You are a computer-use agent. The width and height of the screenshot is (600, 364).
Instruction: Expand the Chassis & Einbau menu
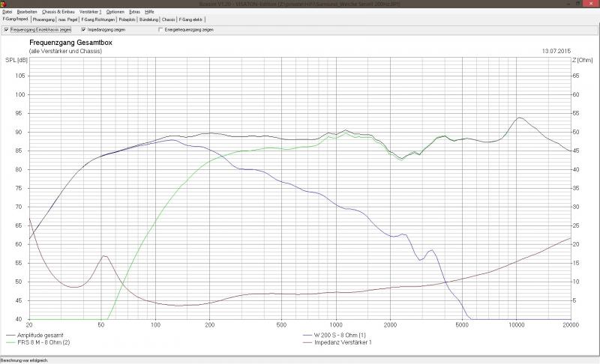(x=58, y=12)
